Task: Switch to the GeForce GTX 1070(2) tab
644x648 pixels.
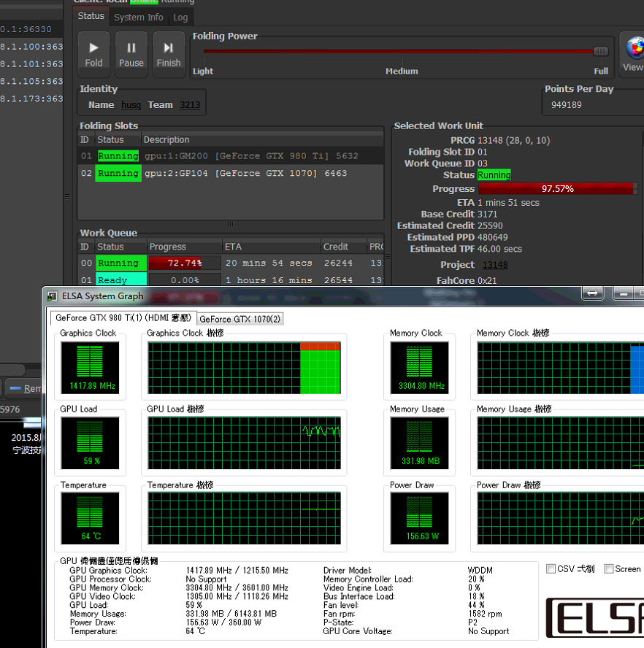Action: click(x=240, y=319)
